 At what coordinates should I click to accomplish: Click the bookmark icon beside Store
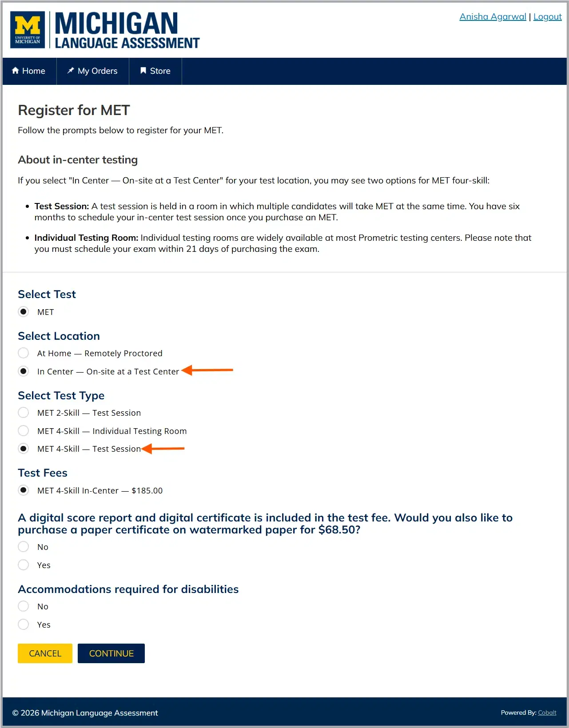pyautogui.click(x=143, y=70)
